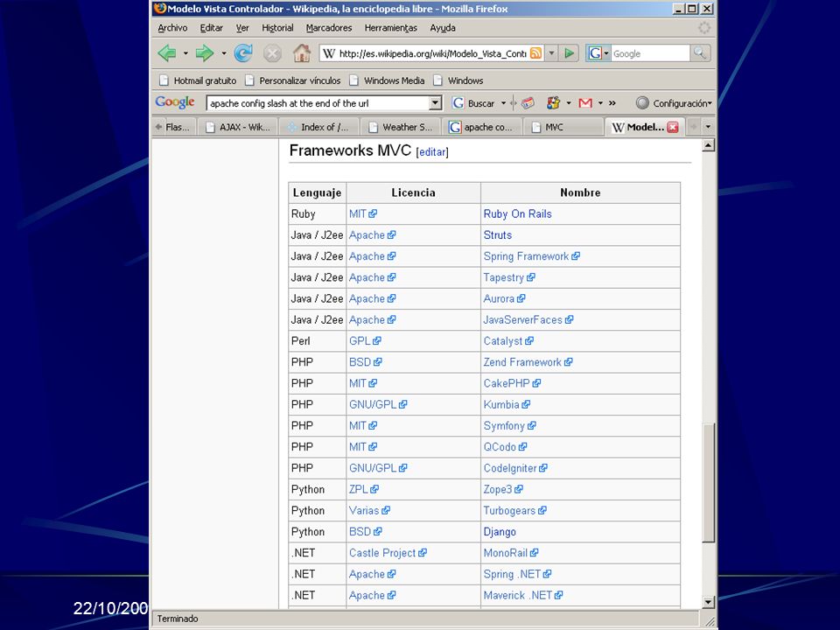Viewport: 840px width, 630px height.
Task: Switch to the AJAX - Wik... tab
Action: click(238, 127)
